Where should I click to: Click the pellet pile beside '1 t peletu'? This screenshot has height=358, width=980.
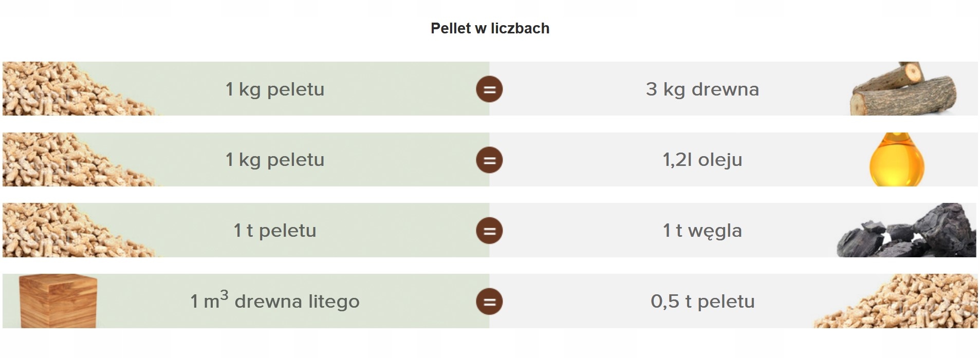[80, 230]
